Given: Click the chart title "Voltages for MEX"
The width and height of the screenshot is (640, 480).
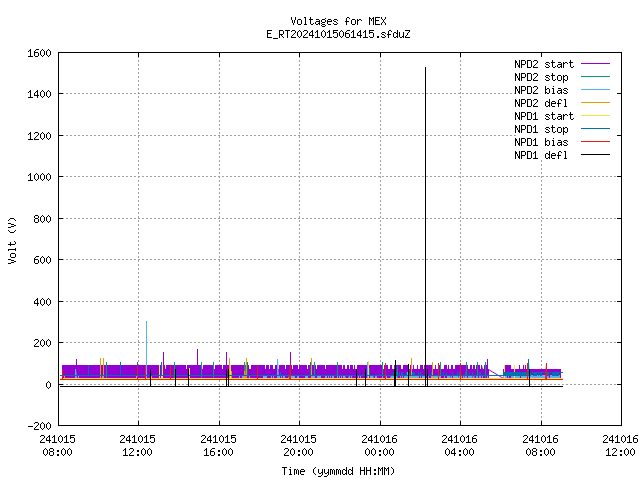Looking at the screenshot, I should point(338,21).
